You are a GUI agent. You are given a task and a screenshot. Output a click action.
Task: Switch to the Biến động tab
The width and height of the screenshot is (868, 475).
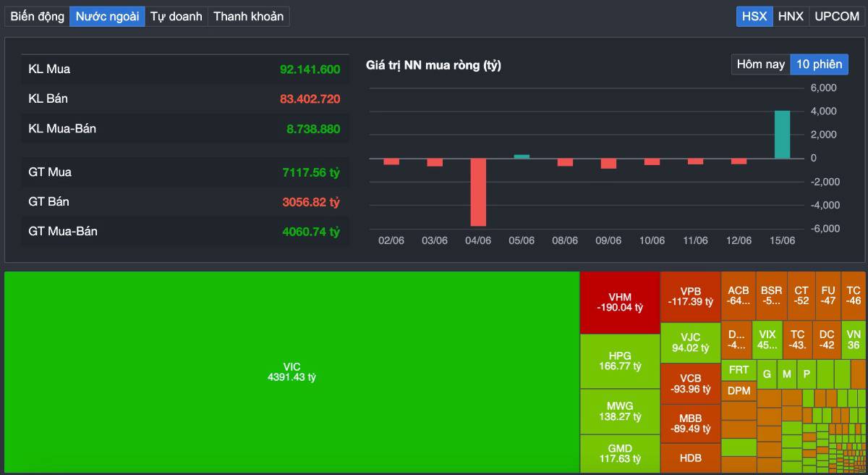click(38, 16)
